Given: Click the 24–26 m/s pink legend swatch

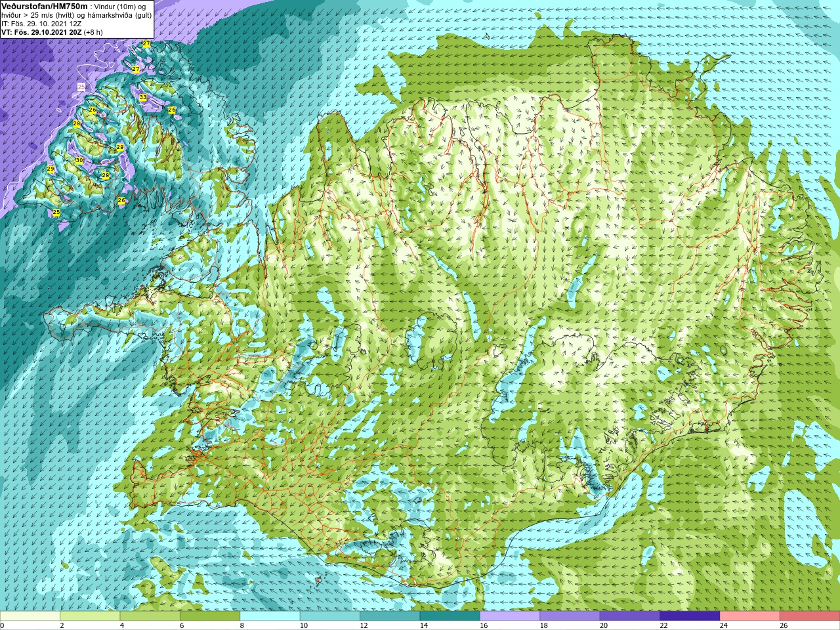Looking at the screenshot, I should [750, 616].
